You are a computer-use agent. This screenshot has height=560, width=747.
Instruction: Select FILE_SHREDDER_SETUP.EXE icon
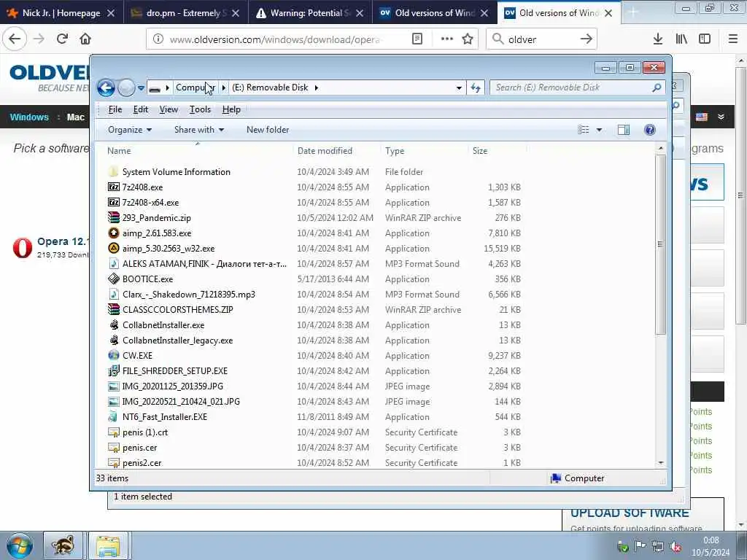(x=113, y=371)
